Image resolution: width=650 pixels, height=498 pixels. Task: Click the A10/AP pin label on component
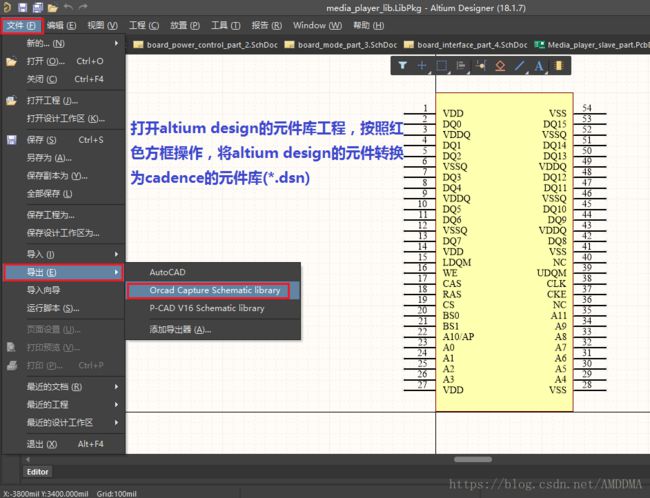[x=458, y=337]
